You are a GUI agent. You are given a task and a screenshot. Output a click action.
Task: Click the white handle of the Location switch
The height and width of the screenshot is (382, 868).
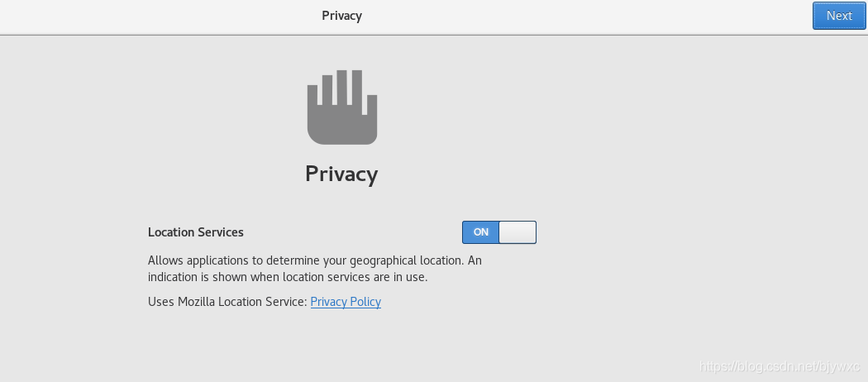click(x=517, y=232)
